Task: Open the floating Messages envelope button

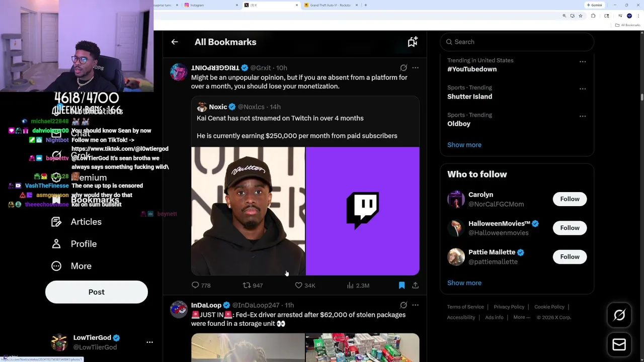Action: click(x=619, y=344)
